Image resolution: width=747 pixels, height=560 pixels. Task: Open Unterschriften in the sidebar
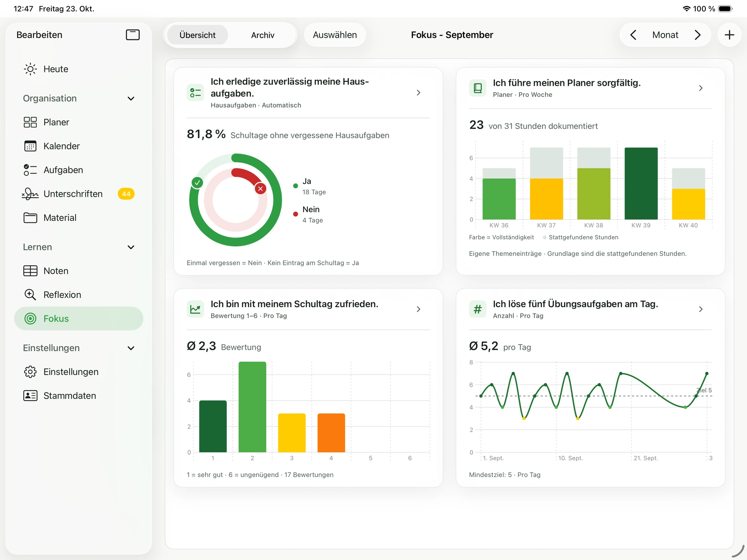79,194
